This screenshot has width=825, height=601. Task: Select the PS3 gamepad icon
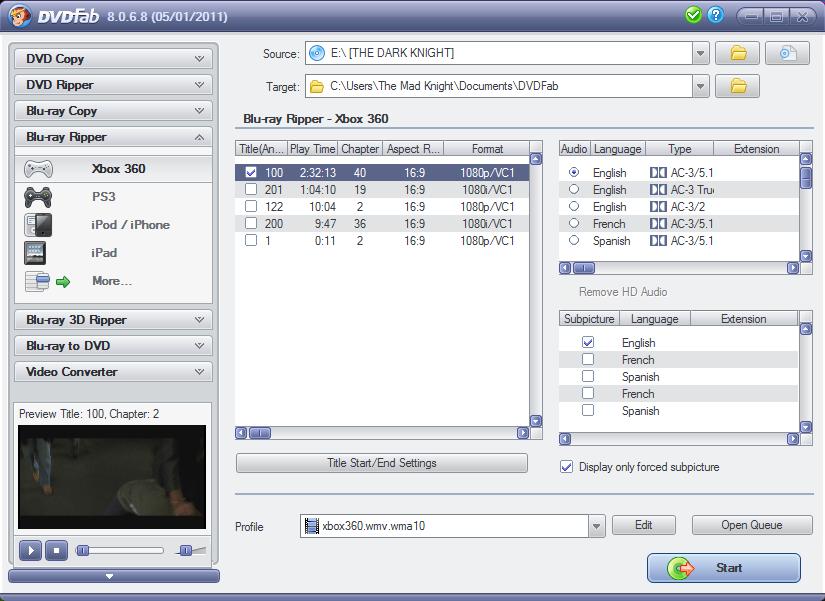38,197
